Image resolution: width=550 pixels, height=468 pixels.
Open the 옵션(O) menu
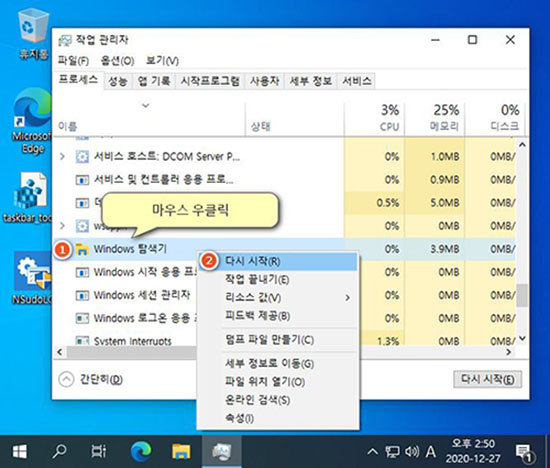click(118, 61)
